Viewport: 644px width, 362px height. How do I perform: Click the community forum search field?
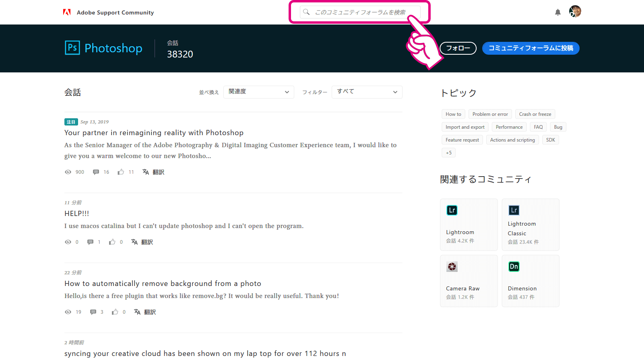pos(360,12)
